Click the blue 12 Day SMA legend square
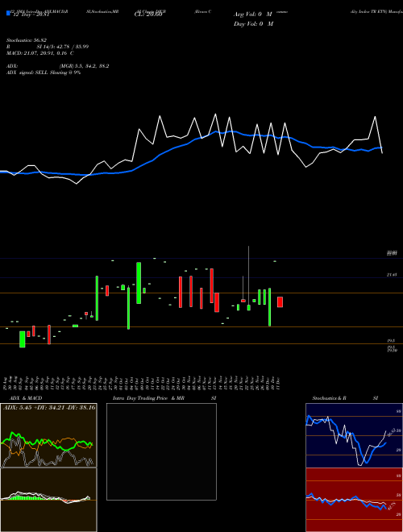Image resolution: width=403 pixels, height=532 pixels. point(8,13)
